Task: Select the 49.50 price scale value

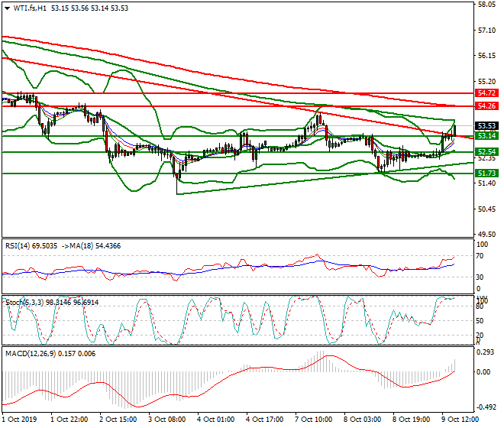Action: click(x=486, y=235)
